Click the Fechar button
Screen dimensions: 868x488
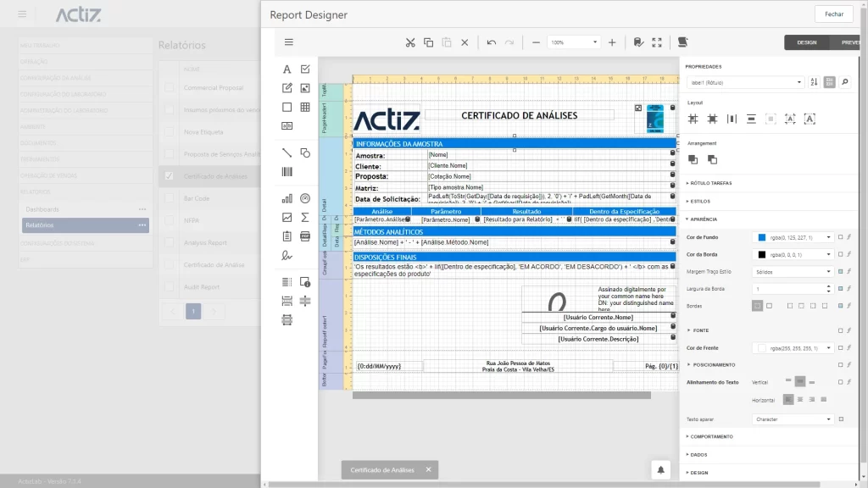833,14
